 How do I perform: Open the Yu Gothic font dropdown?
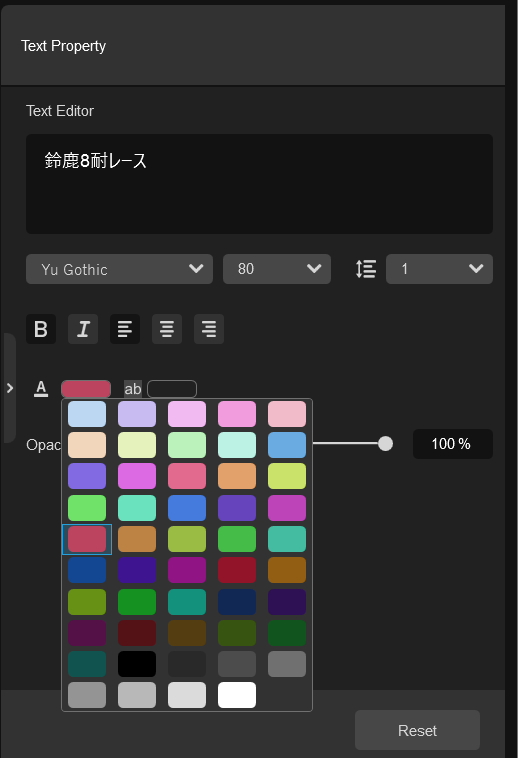pos(119,269)
